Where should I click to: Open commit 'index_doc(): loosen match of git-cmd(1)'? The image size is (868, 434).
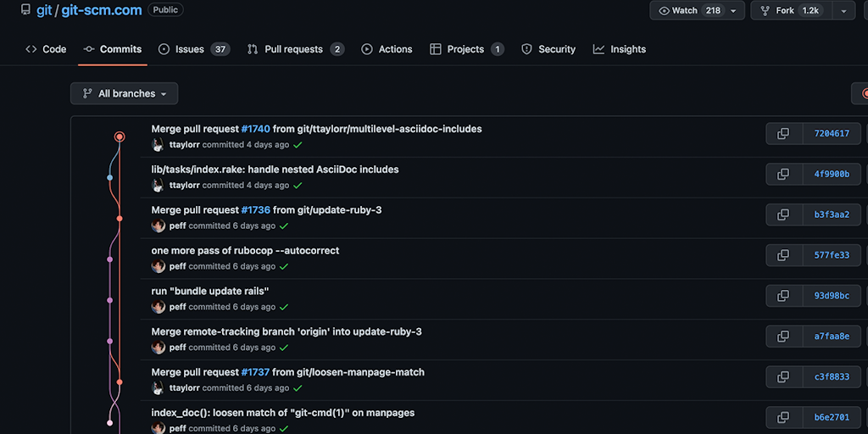(283, 413)
